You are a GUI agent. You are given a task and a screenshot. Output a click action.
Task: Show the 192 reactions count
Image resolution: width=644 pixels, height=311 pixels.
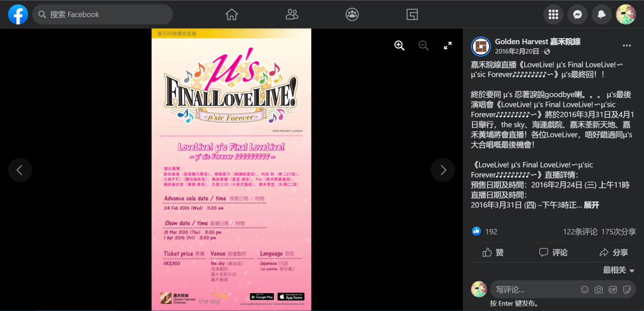tap(491, 232)
